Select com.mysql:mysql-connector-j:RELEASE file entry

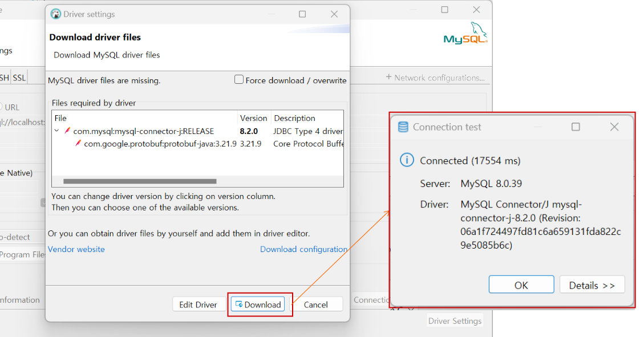pyautogui.click(x=143, y=131)
